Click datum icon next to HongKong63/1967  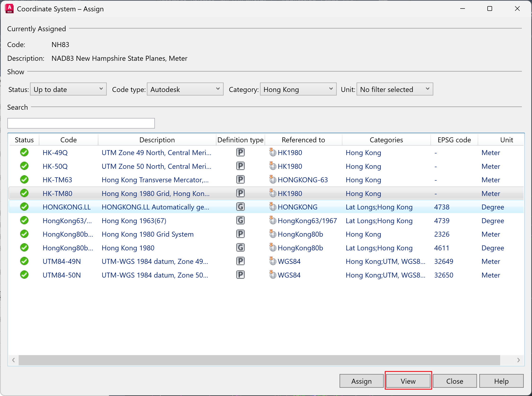coord(272,220)
